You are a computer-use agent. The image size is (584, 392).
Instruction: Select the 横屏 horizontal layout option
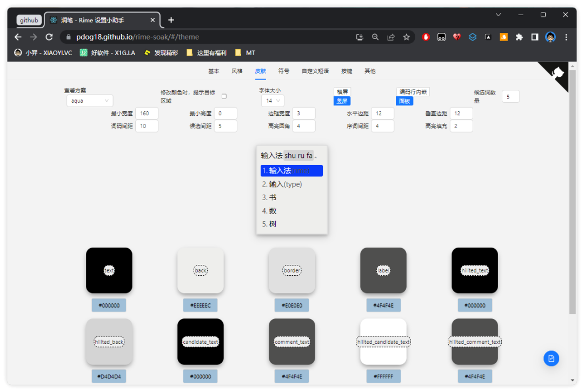(342, 92)
